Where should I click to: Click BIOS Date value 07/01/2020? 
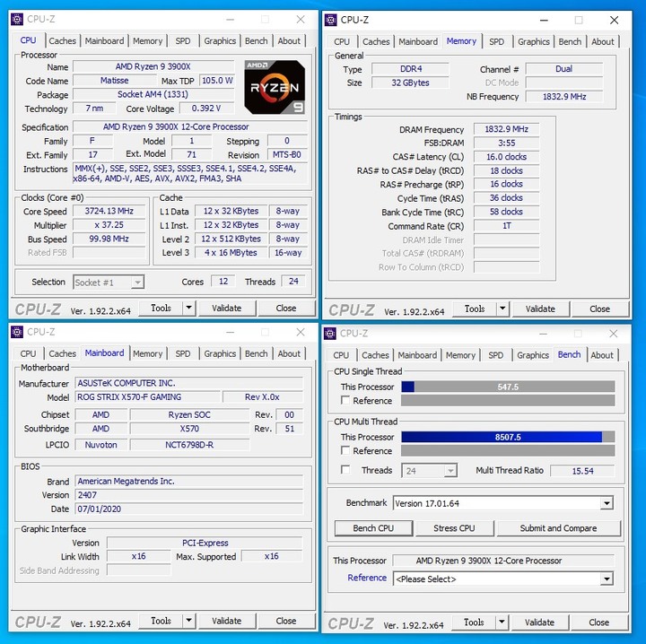point(188,509)
